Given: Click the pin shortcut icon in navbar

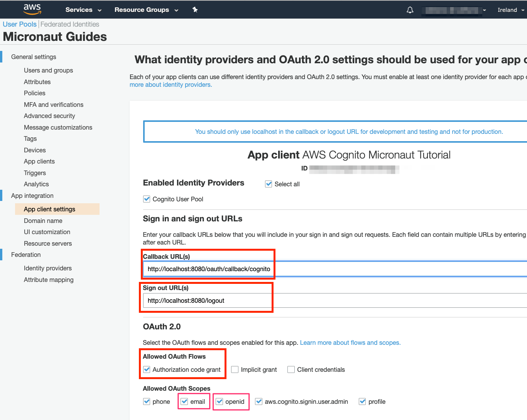Looking at the screenshot, I should click(x=195, y=10).
